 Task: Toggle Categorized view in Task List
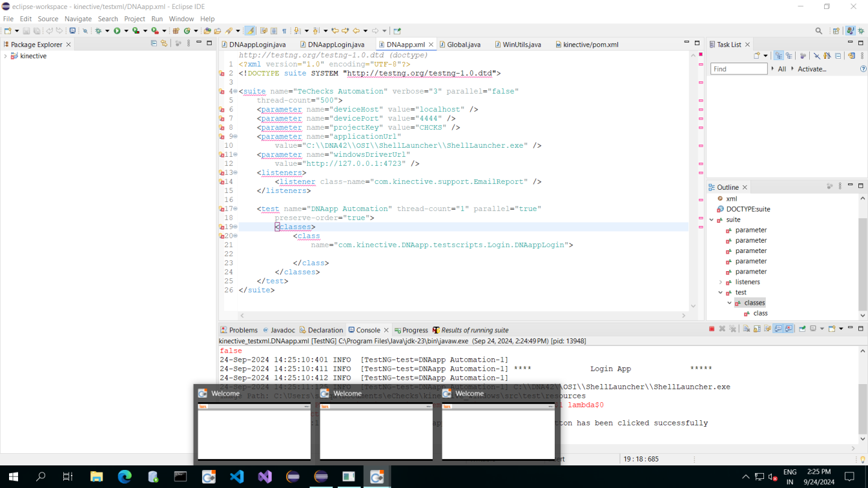point(778,56)
